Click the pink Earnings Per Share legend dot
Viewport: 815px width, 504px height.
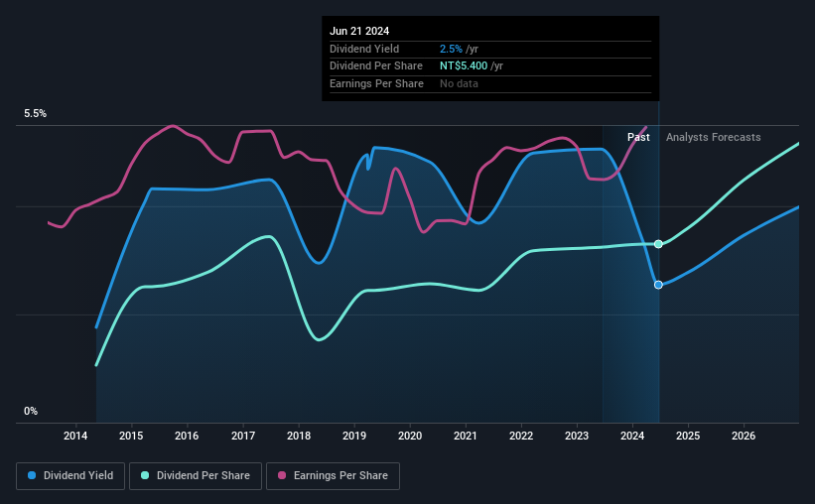[x=282, y=475]
